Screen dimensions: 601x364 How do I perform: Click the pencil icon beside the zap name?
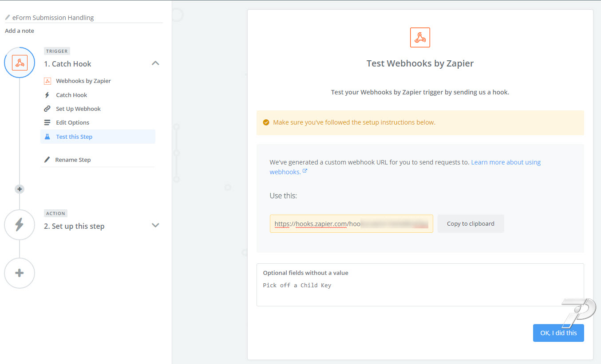coord(8,18)
